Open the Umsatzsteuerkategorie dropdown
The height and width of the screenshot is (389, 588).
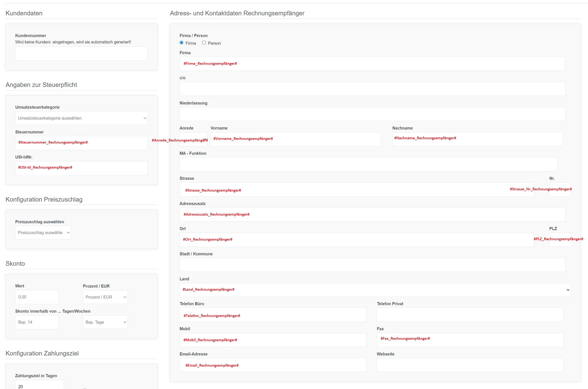click(81, 118)
